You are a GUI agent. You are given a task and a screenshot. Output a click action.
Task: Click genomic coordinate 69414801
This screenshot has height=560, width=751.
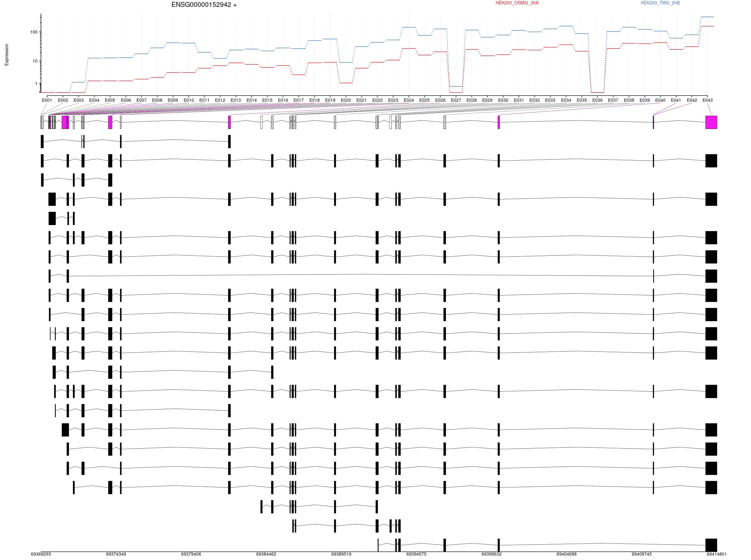coord(717,554)
